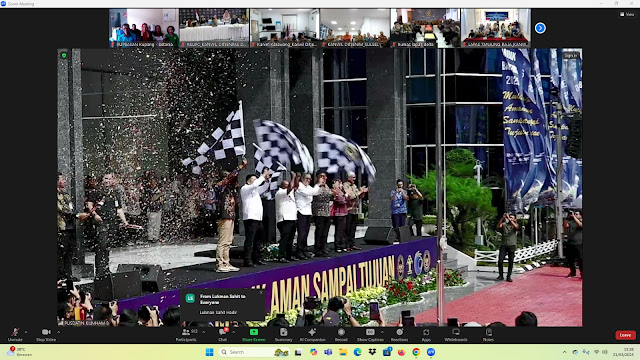This screenshot has height=360, width=640.
Task: Open video options arrow beside Stop Video
Action: coord(58,332)
